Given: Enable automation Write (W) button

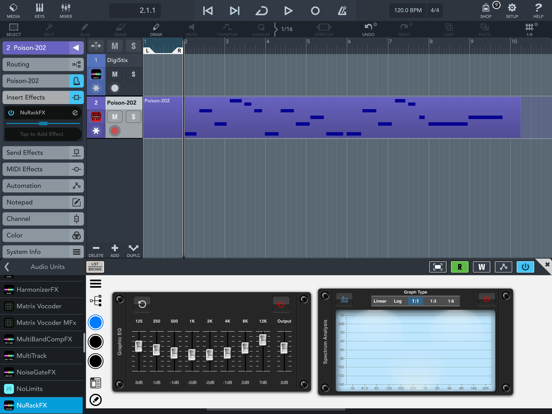Looking at the screenshot, I should point(481,267).
